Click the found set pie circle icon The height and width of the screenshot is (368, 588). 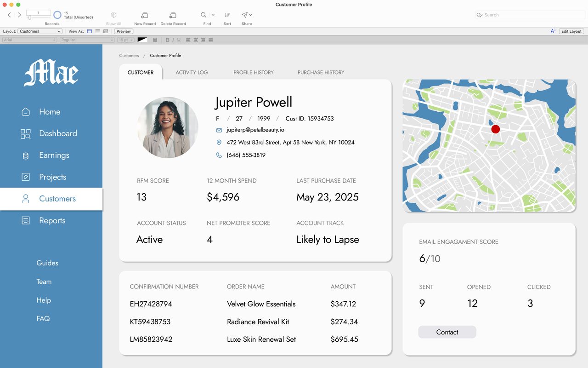click(x=57, y=15)
